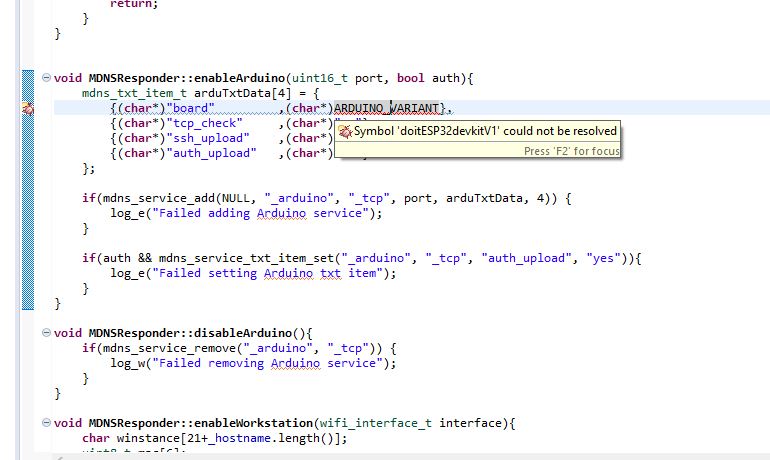Viewport: 770px width, 460px height.
Task: Click the bug icon inside the error tooltip
Action: point(345,131)
